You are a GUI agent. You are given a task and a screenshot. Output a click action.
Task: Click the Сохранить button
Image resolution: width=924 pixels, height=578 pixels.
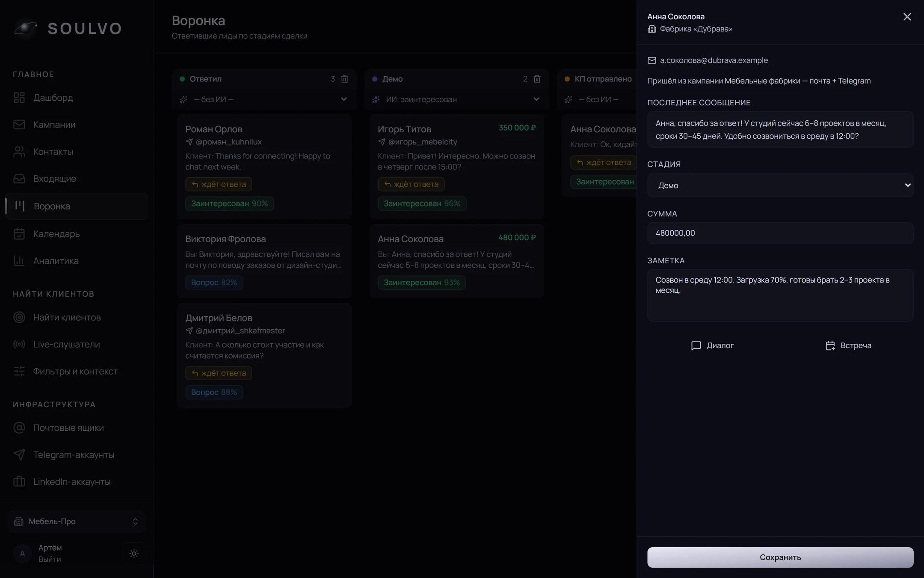coord(780,557)
